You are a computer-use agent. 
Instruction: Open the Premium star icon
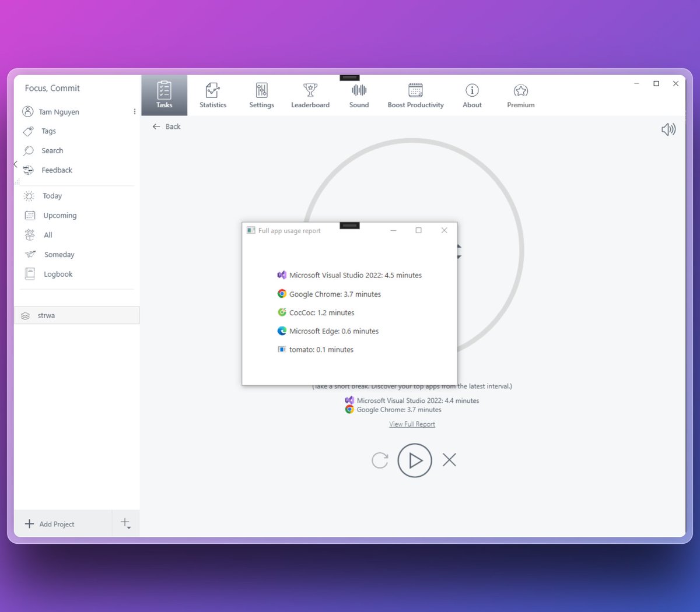520,95
